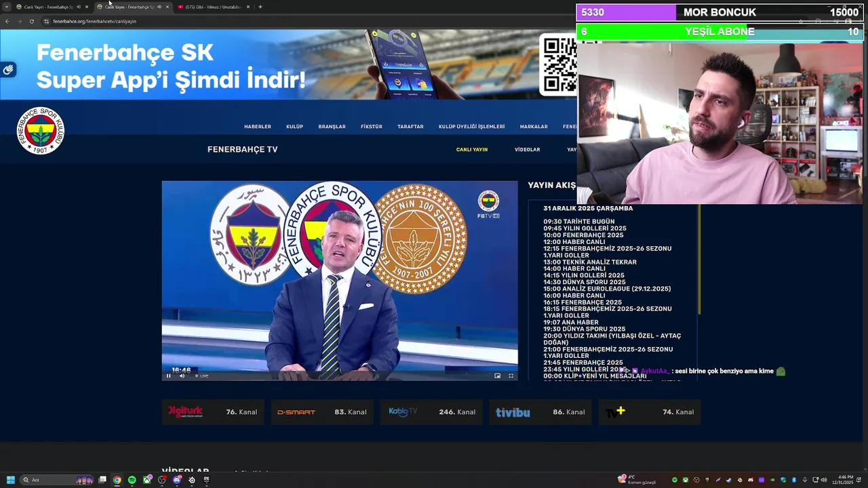Open SteelSeries app from the taskbar

click(192, 480)
